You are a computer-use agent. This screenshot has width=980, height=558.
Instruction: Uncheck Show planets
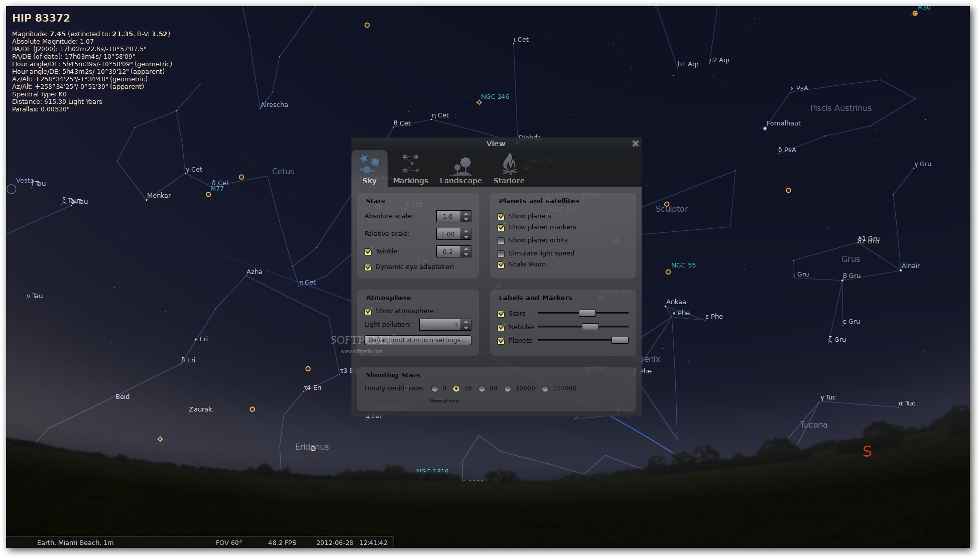point(501,216)
